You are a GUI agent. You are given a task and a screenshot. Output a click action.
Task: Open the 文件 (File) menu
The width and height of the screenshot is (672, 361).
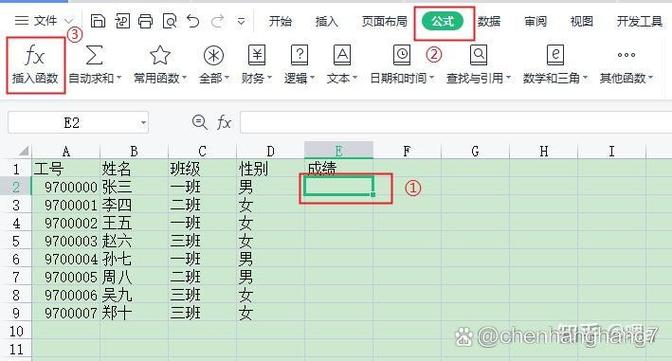(x=45, y=21)
